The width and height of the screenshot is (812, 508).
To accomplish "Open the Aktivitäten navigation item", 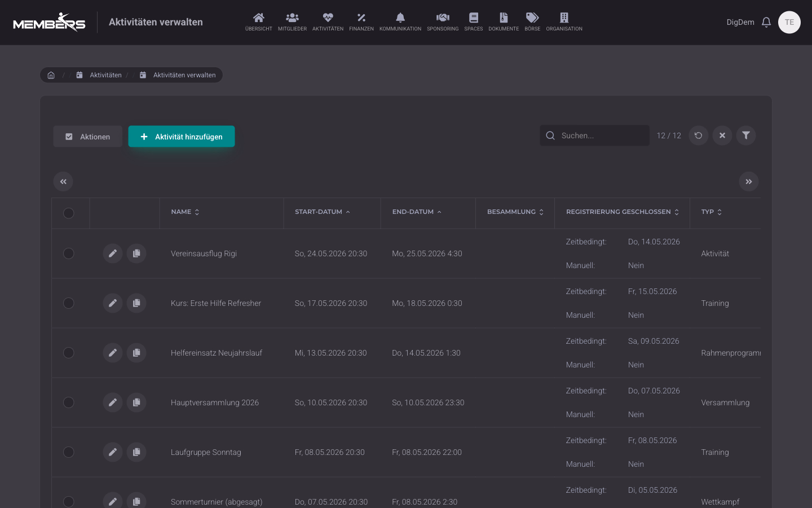I will 328,22.
